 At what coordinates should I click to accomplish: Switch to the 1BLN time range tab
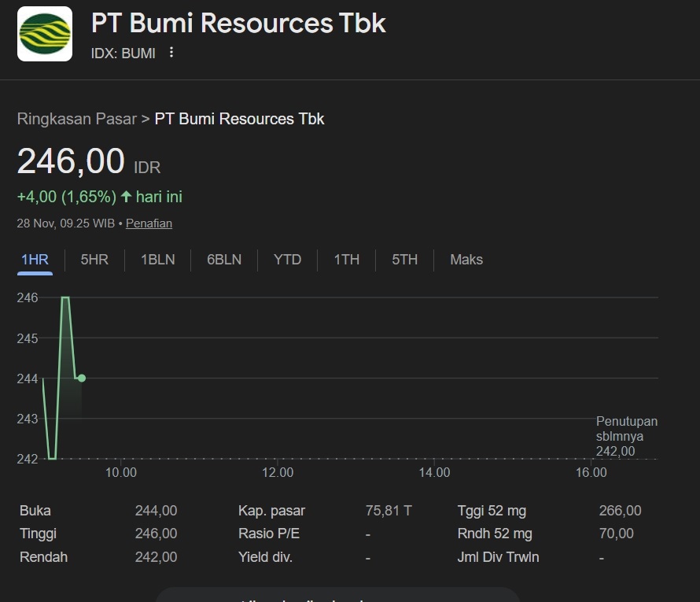coord(157,260)
